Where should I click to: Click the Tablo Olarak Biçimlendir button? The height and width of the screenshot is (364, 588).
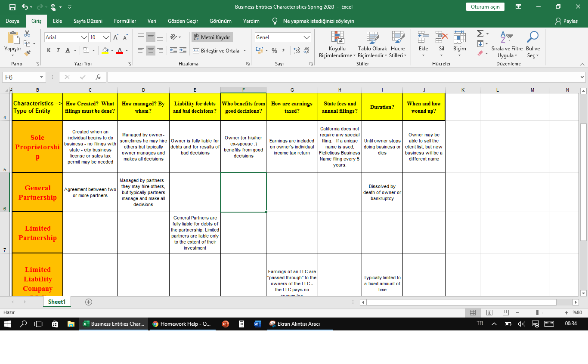point(372,45)
